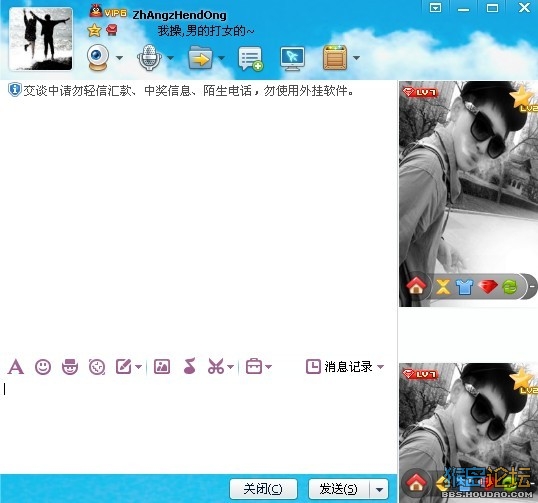Click the yellow star level badge

tap(94, 31)
